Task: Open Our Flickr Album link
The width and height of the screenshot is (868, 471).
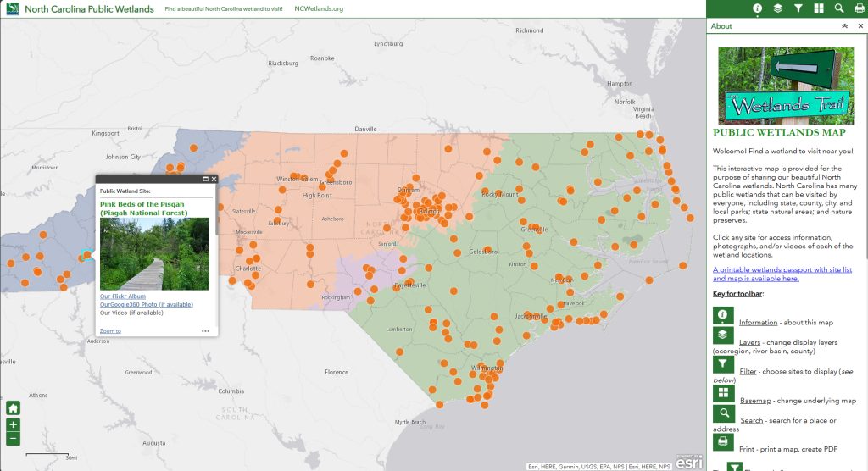Action: (x=123, y=296)
